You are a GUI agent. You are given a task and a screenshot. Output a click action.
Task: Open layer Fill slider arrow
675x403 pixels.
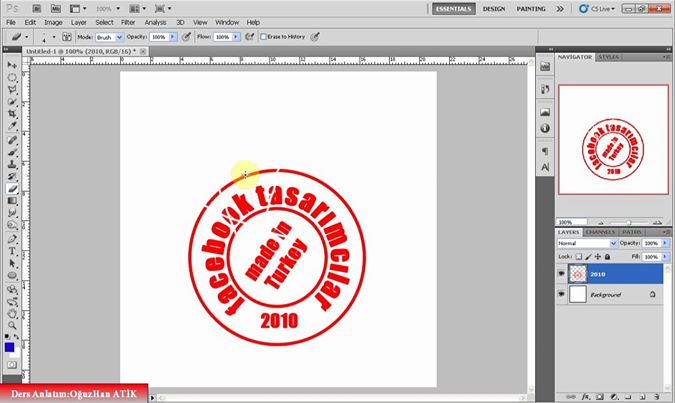(665, 257)
